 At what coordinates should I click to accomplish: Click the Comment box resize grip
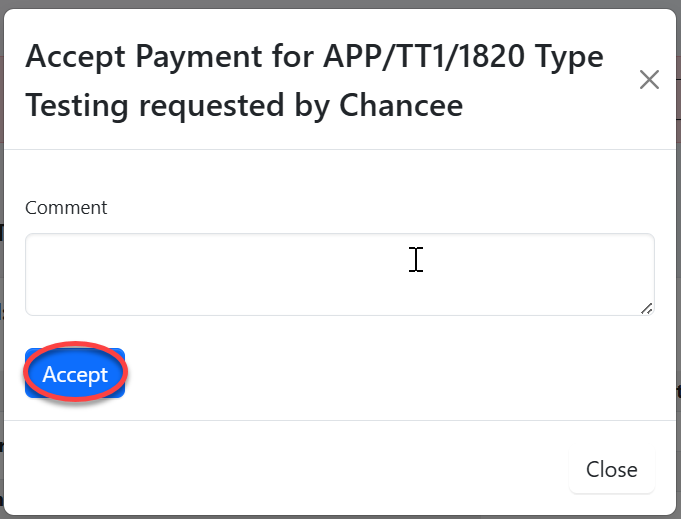point(647,309)
